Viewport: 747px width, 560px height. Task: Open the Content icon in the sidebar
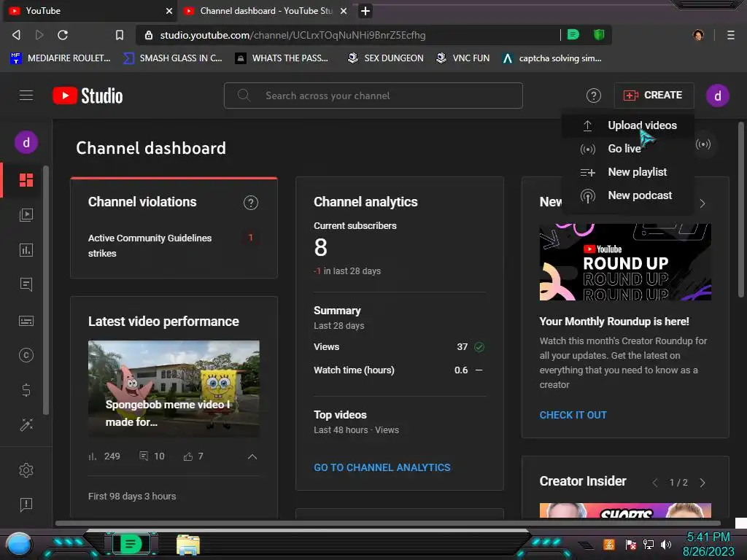pyautogui.click(x=26, y=215)
